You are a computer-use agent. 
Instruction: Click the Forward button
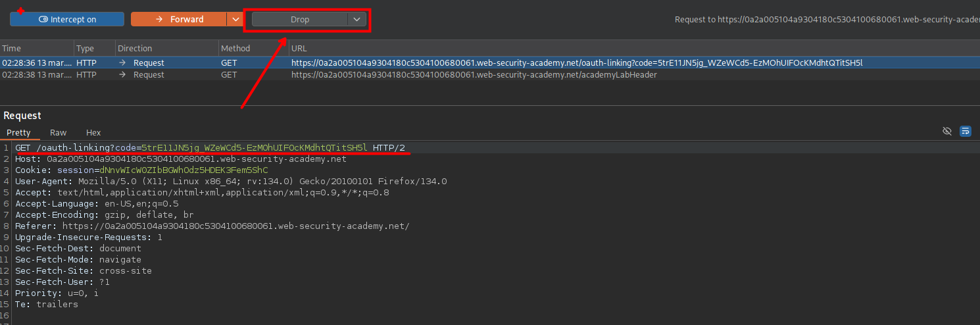tap(178, 19)
